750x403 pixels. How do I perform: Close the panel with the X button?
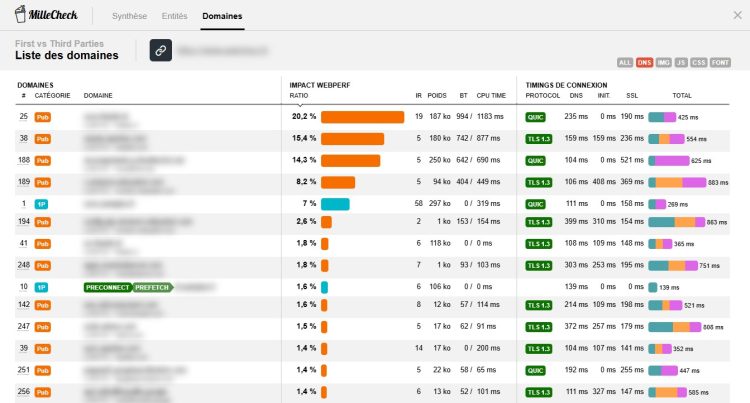tap(737, 15)
